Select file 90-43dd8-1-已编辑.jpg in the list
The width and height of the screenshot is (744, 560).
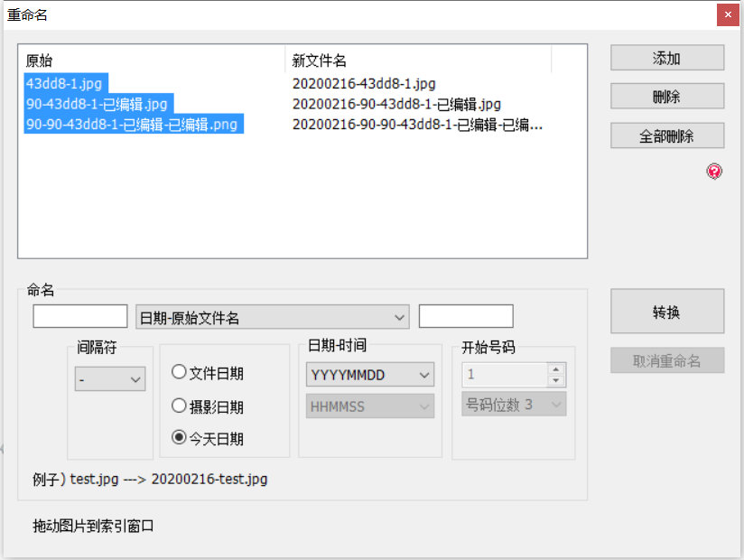point(98,104)
